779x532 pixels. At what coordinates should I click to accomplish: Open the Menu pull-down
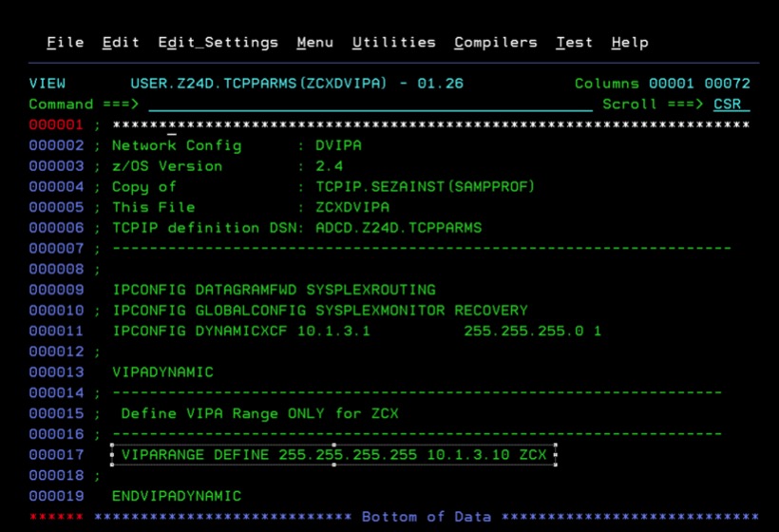pos(315,43)
